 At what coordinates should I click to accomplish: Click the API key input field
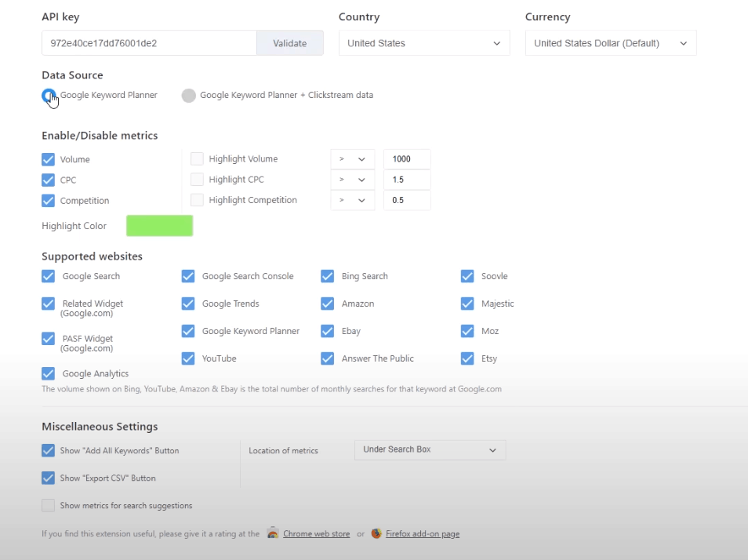149,43
